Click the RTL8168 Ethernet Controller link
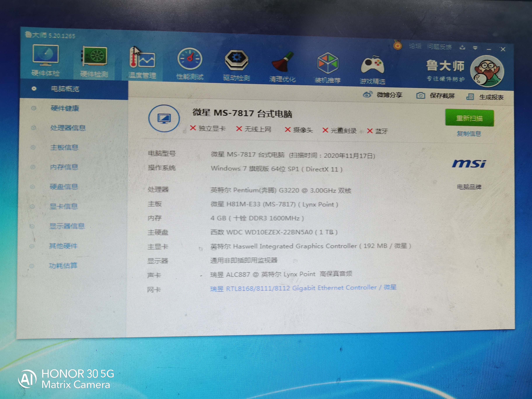 coord(303,288)
